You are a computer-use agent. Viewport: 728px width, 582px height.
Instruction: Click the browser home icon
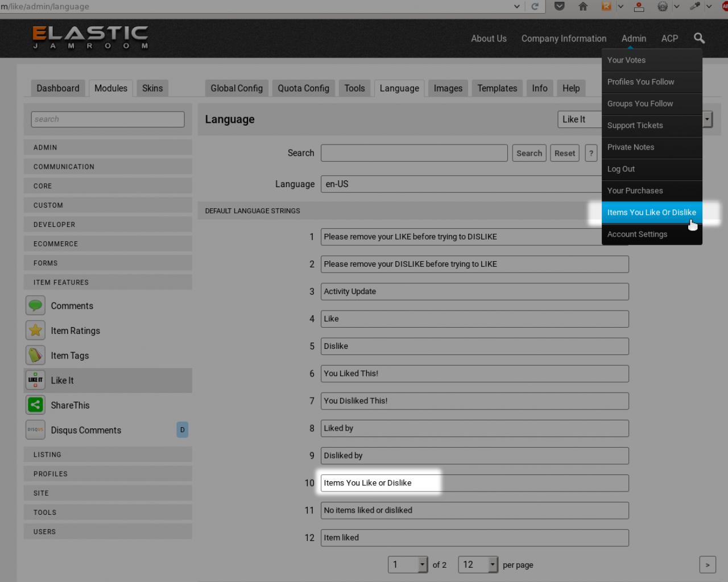pyautogui.click(x=583, y=6)
